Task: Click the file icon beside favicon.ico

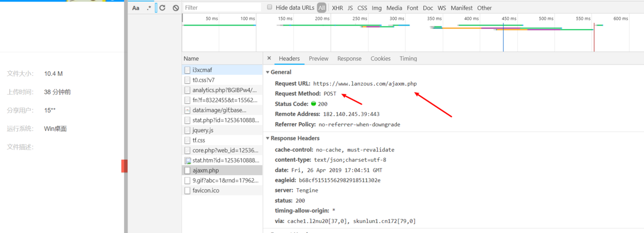Action: click(187, 190)
